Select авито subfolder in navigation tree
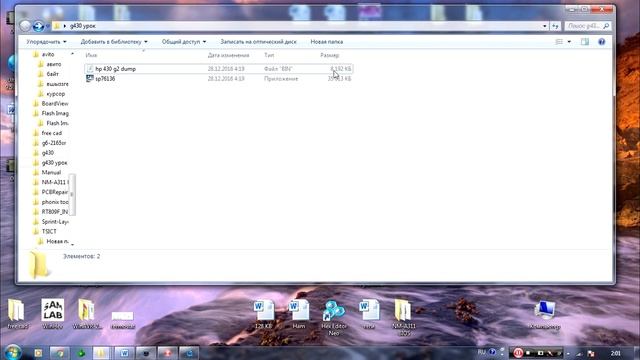The height and width of the screenshot is (360, 640). (53, 64)
